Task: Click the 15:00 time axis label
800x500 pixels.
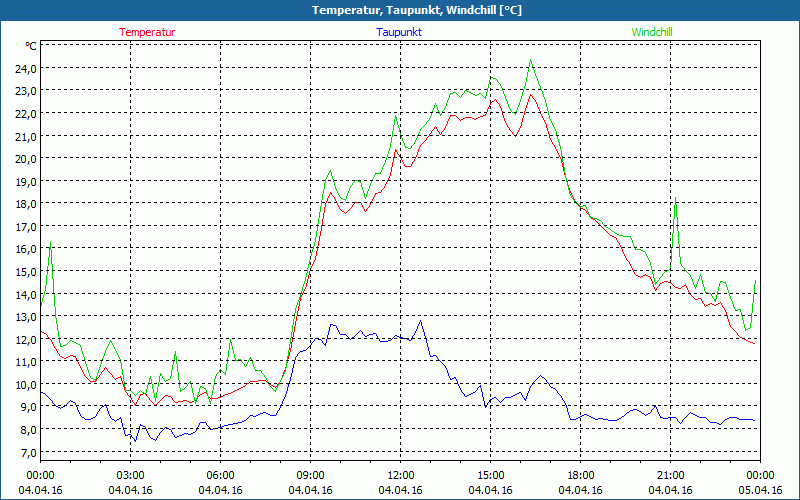Action: point(490,476)
